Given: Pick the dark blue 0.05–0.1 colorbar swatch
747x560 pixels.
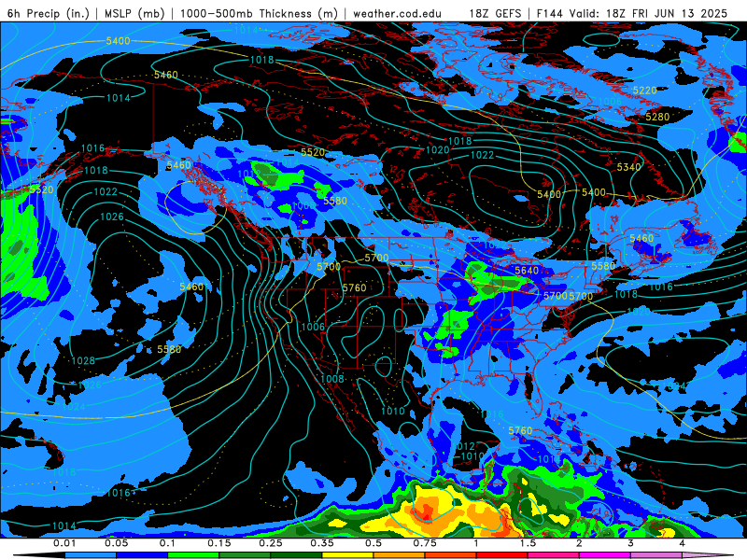Looking at the screenshot, I should tap(142, 555).
